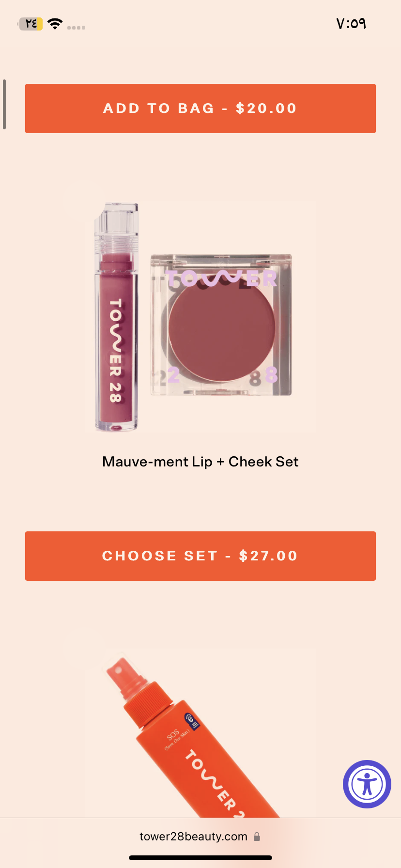This screenshot has height=868, width=401.
Task: Click the small badge on SOS bottle
Action: [x=192, y=721]
